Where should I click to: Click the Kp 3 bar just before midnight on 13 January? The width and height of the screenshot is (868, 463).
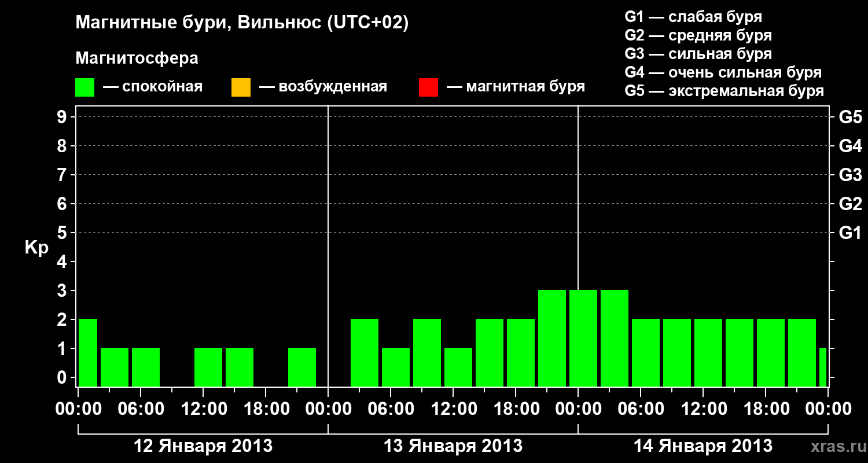552,338
